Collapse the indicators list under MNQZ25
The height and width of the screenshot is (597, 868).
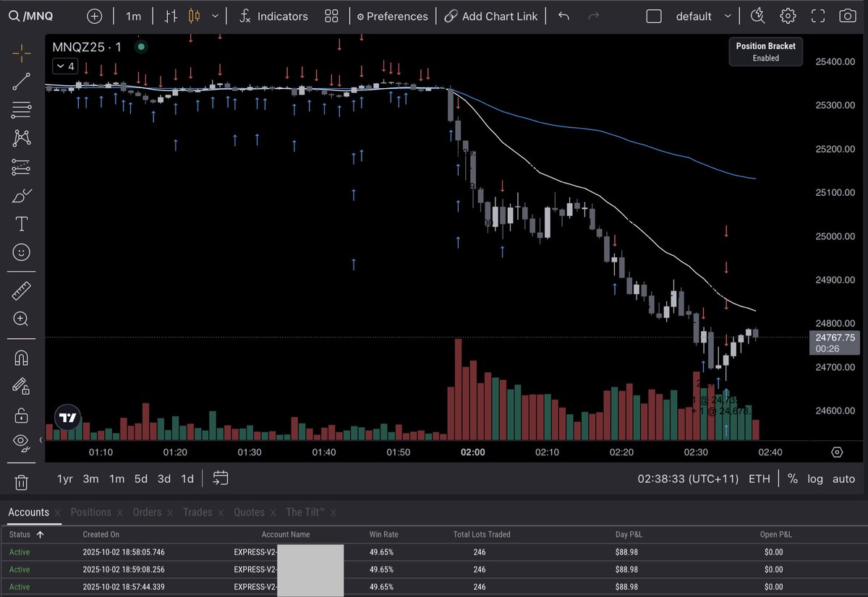[64, 66]
